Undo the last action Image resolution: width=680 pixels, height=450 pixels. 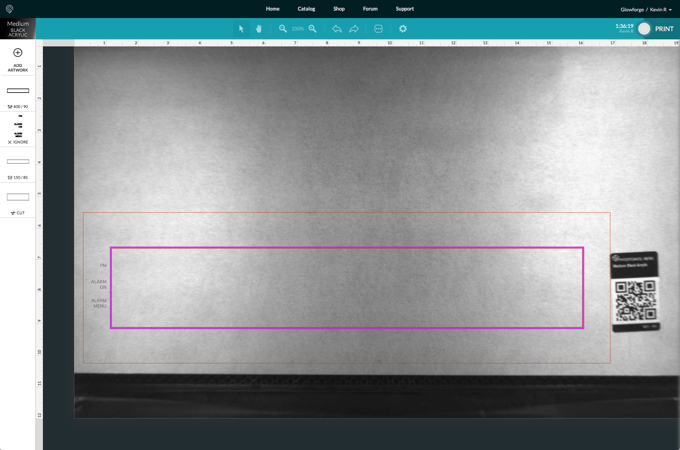[337, 29]
